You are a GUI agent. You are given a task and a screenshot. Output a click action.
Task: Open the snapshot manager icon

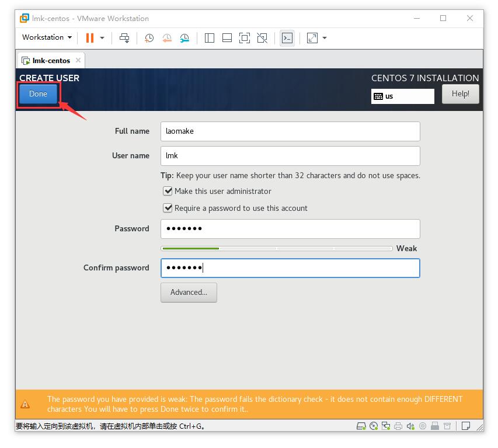[x=184, y=38]
